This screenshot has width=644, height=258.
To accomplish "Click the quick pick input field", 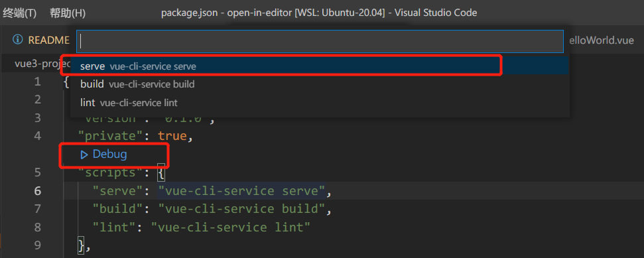I will coord(320,41).
